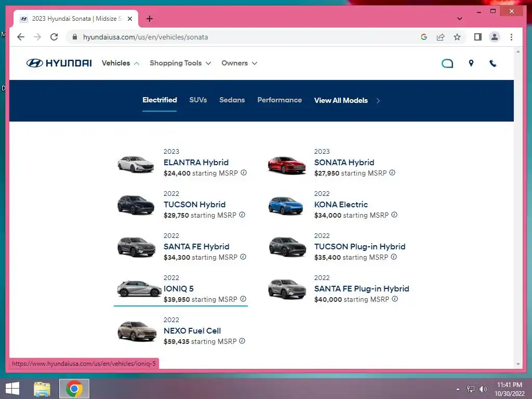Screen dimensions: 532x399
Task: Click the Hyundai logo in the header
Action: (x=59, y=63)
